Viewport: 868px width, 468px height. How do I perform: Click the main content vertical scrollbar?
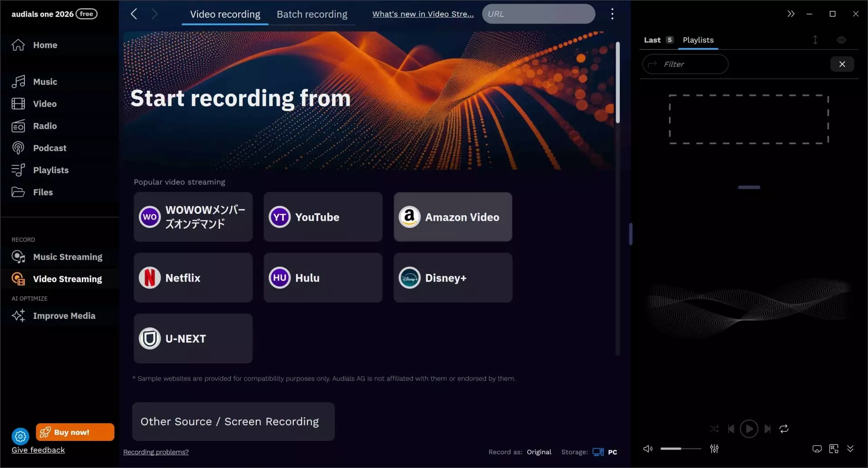(618, 83)
